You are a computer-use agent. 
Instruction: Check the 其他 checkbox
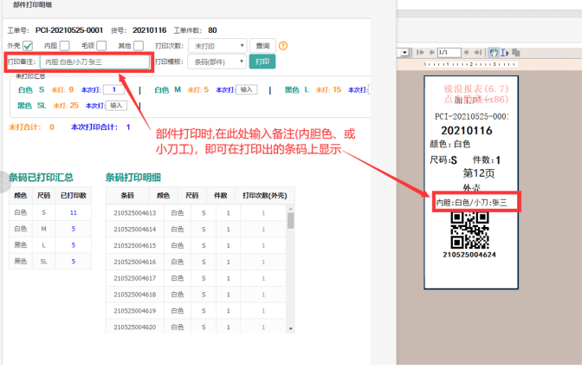point(139,46)
